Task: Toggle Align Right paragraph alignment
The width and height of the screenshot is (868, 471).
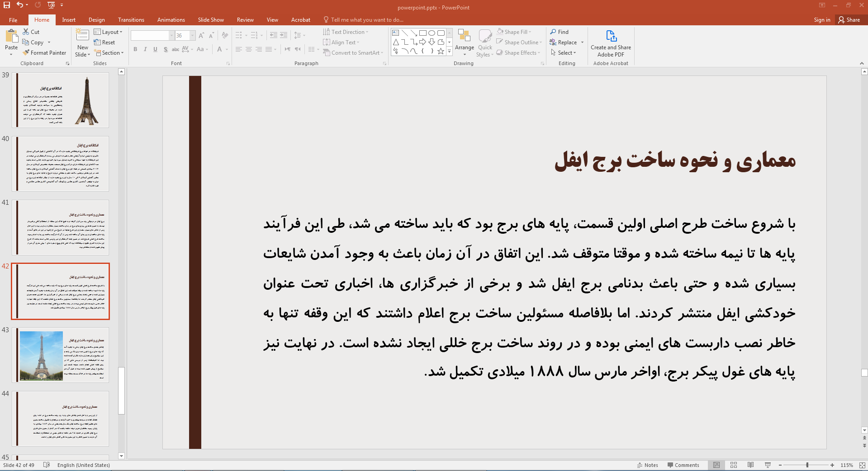Action: (259, 49)
